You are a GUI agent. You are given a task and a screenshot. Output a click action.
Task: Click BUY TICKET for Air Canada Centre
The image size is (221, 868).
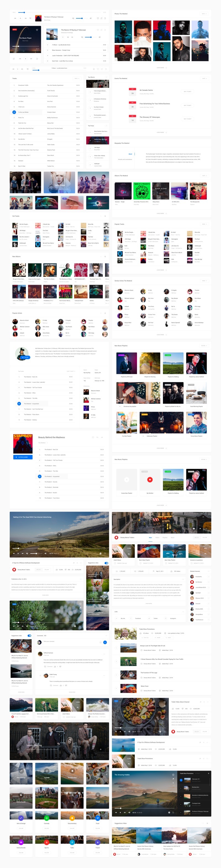(x=188, y=91)
